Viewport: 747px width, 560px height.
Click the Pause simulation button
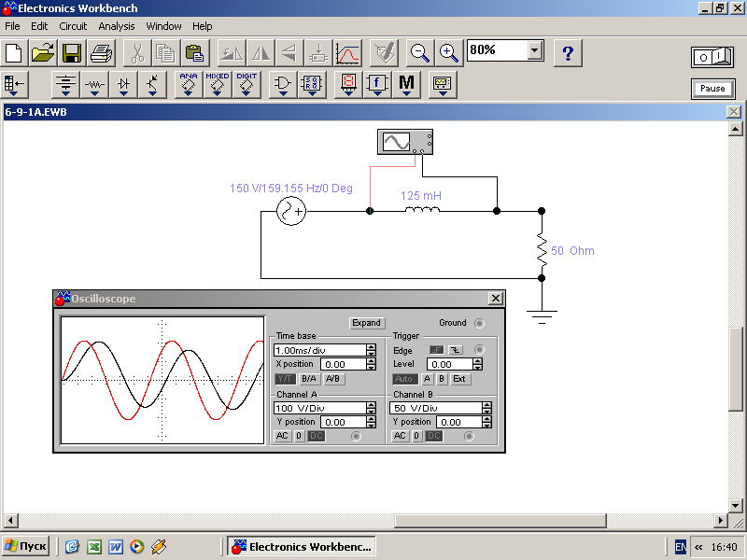712,89
